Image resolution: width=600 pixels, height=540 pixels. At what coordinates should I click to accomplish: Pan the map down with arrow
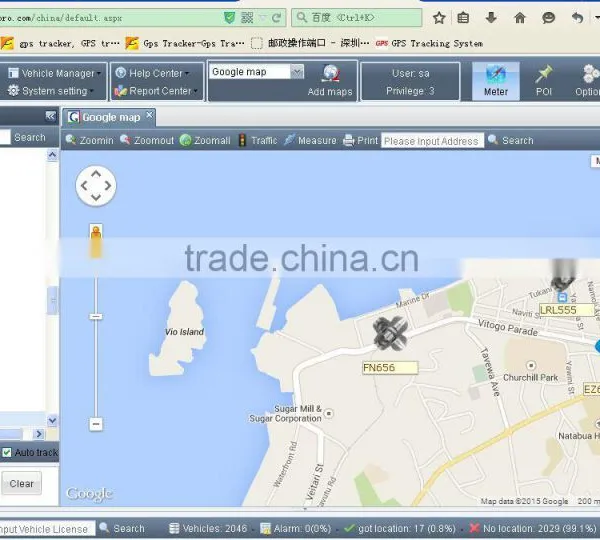[96, 197]
